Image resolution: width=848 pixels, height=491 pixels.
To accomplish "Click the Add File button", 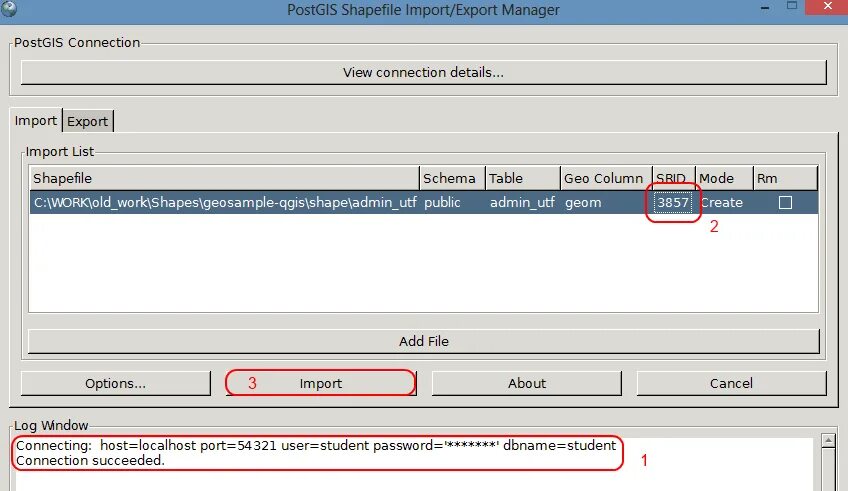I will (x=423, y=341).
